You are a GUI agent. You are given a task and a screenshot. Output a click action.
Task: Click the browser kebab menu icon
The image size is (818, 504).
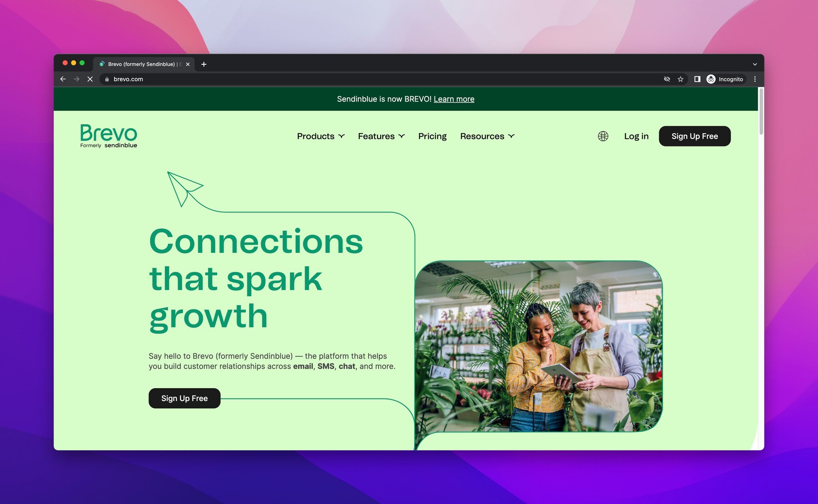754,79
